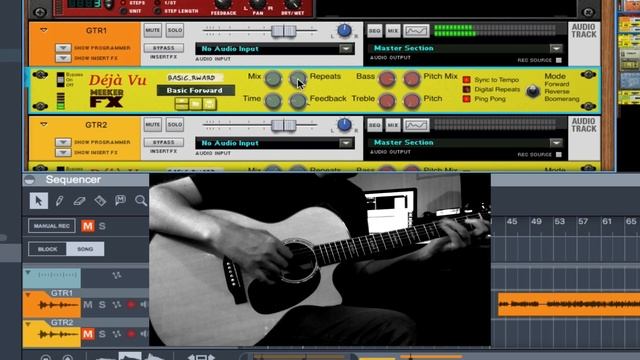The width and height of the screenshot is (640, 360).
Task: Select the Magnify tool
Action: [x=141, y=200]
